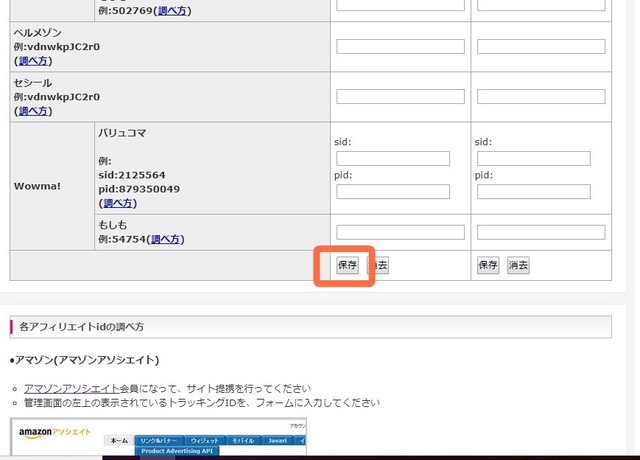Open the 調べ方 link beside 例:502769
The width and height of the screenshot is (640, 460).
[172, 11]
